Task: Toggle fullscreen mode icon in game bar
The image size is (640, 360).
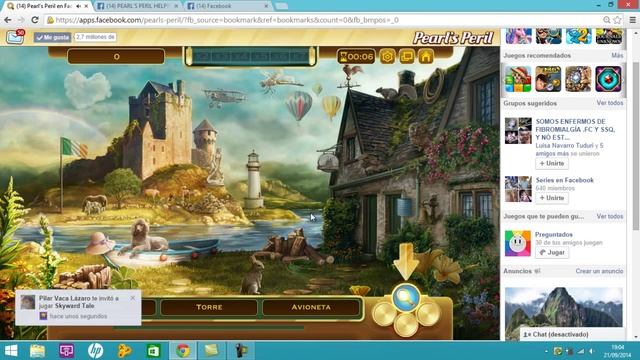Action: [x=407, y=57]
